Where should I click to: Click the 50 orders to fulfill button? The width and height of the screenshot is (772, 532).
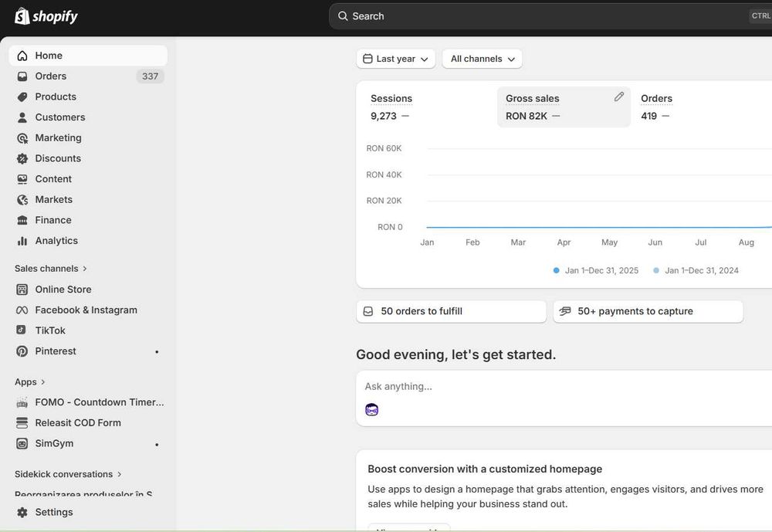[451, 311]
